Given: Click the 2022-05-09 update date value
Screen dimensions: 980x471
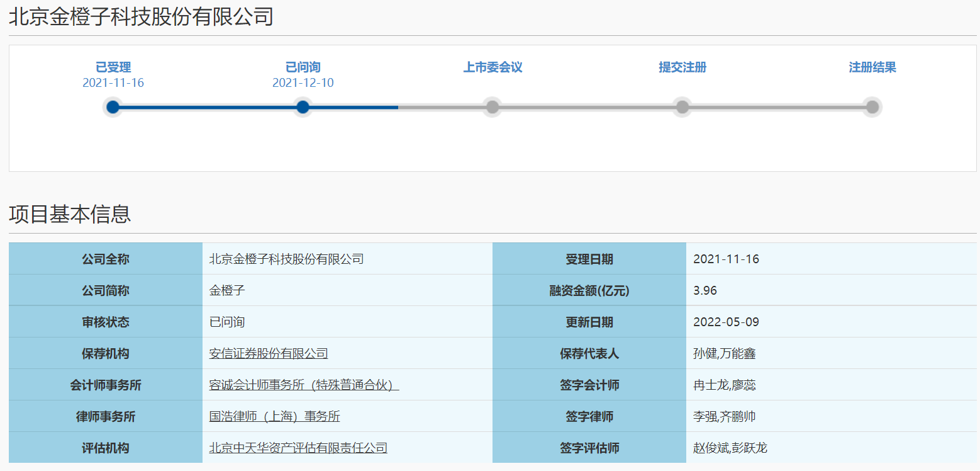Looking at the screenshot, I should [726, 322].
